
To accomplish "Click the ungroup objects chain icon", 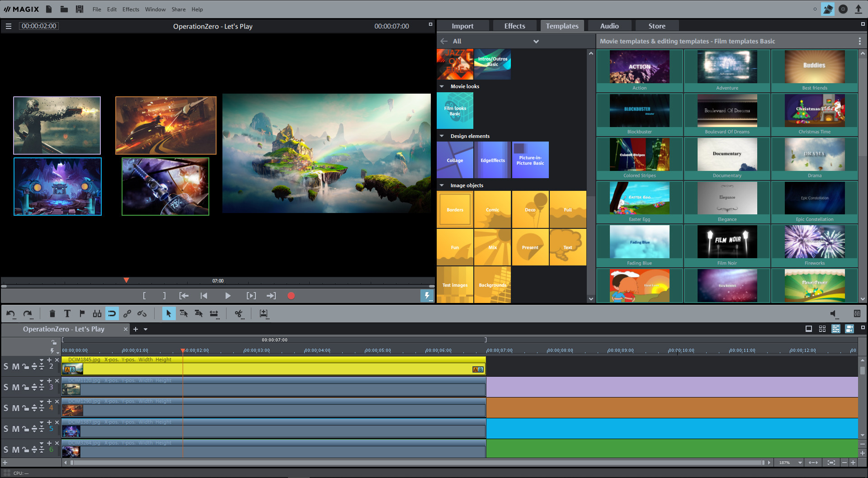I will 142,313.
